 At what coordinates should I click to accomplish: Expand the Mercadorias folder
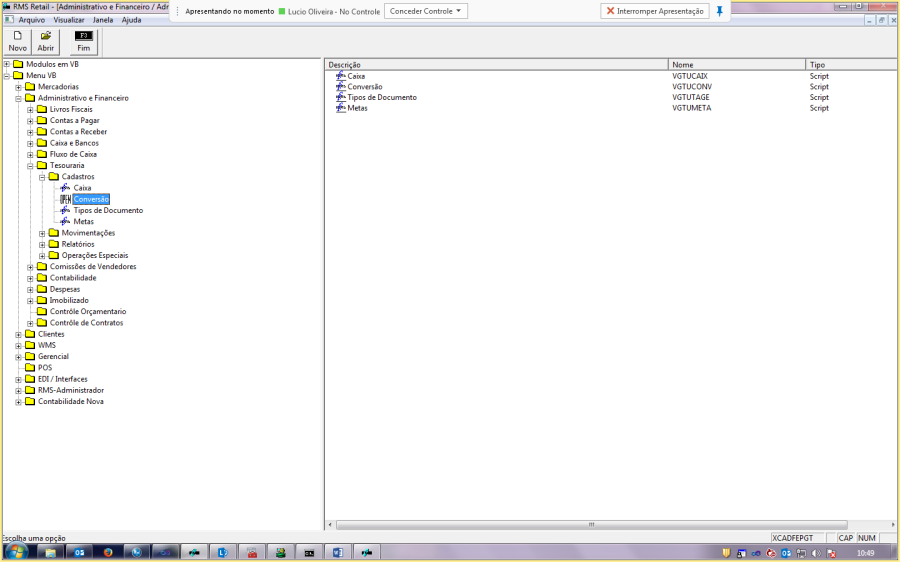tap(18, 87)
